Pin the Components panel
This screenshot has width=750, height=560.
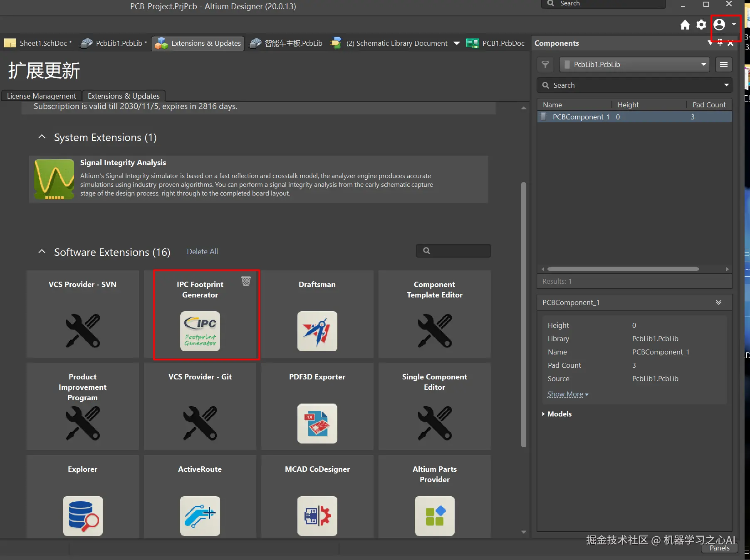tap(720, 43)
